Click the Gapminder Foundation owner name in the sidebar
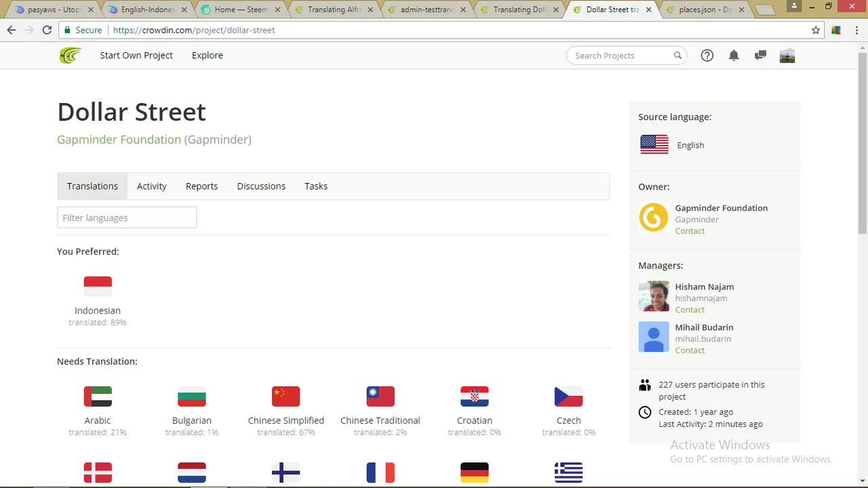 pos(722,208)
